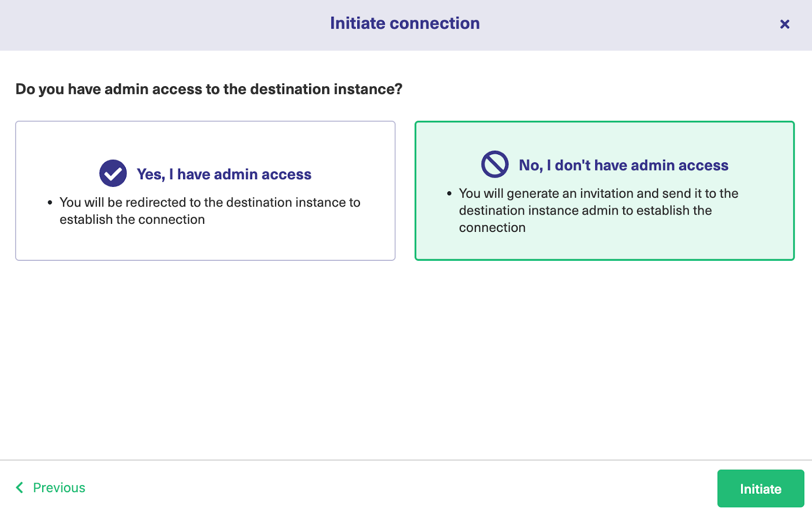The image size is (812, 514).
Task: Select the 'No, I don't have admin access' option
Action: click(x=604, y=190)
